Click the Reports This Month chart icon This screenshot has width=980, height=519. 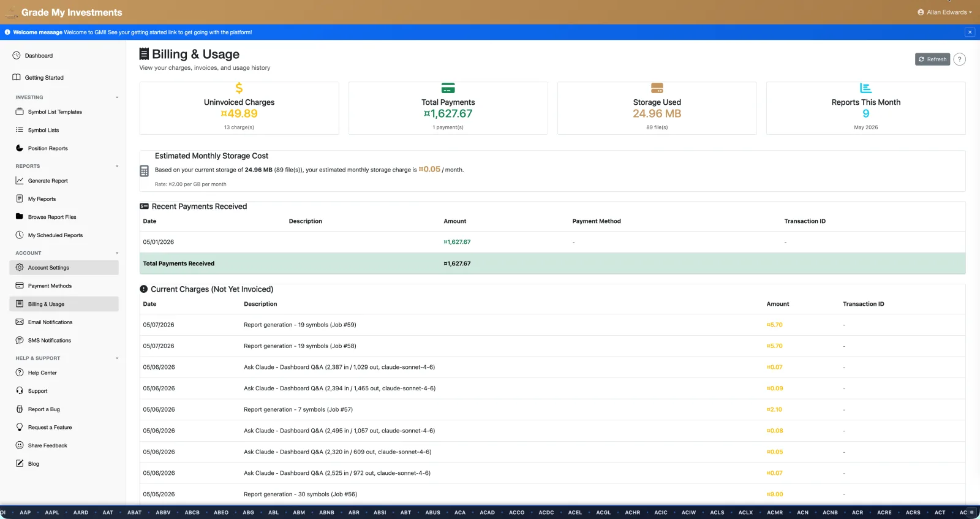[x=866, y=88]
